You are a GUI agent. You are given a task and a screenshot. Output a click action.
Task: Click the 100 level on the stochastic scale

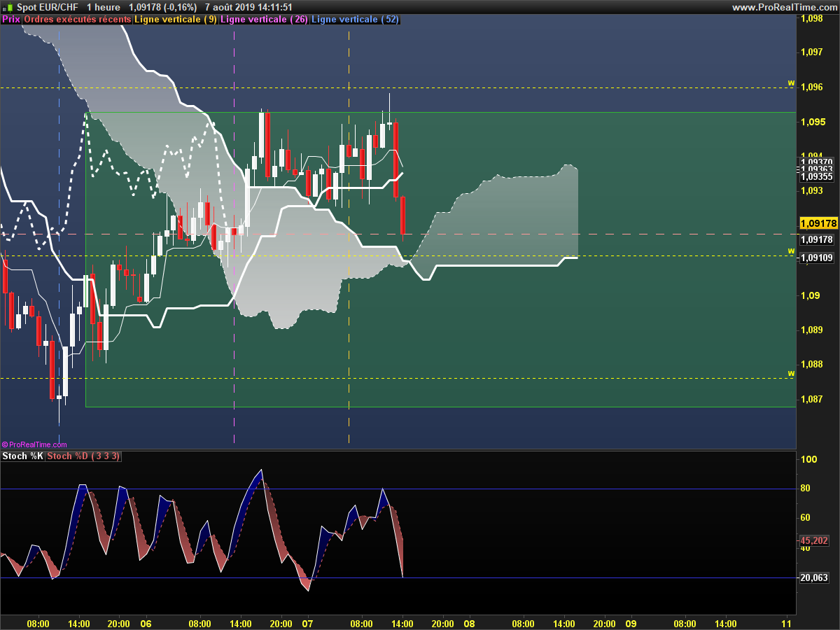coord(809,459)
